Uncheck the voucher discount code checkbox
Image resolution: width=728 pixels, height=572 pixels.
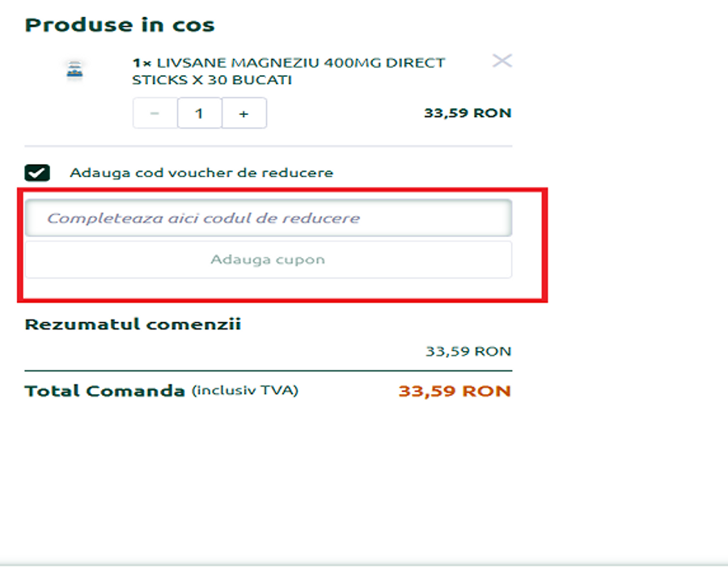[37, 172]
